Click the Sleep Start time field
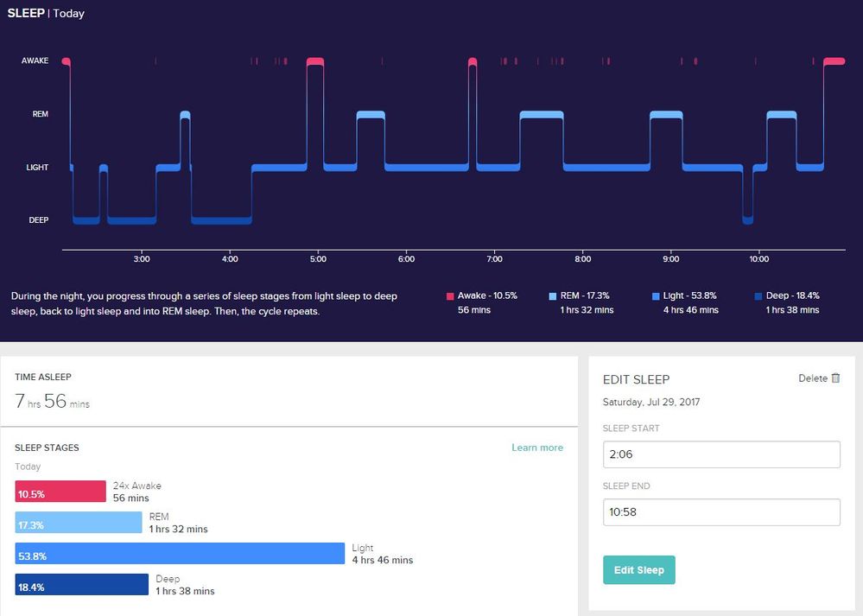The image size is (863, 616). (721, 454)
